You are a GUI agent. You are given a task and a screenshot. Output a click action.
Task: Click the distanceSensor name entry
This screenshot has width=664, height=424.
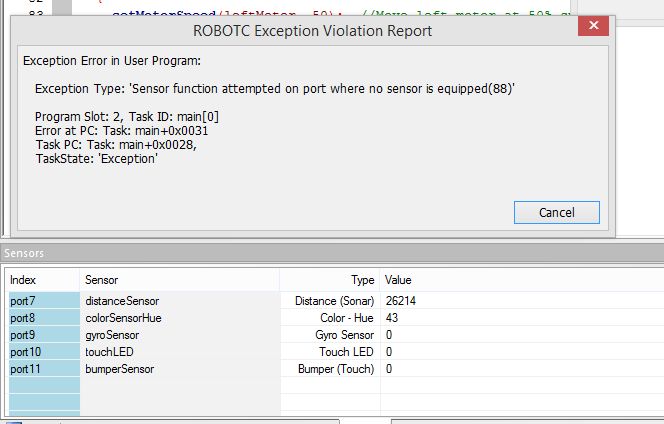click(122, 301)
